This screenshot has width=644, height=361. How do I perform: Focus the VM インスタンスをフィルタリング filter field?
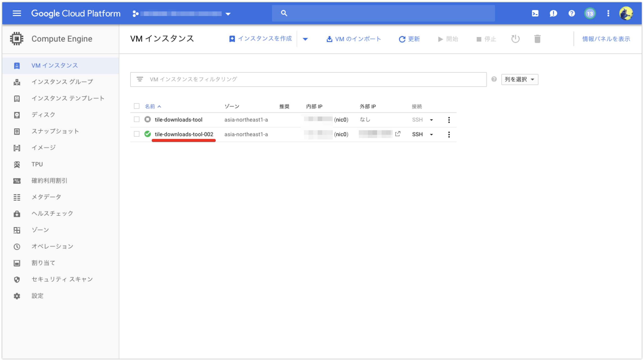coord(308,80)
